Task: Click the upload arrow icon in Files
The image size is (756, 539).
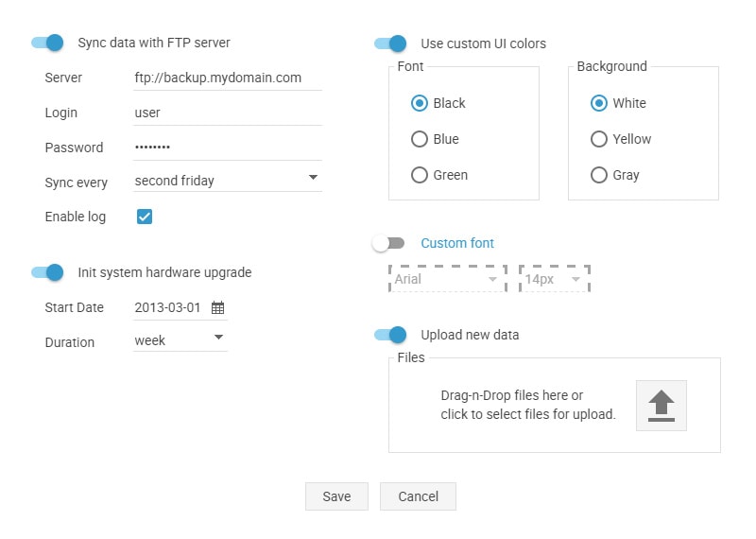Action: click(661, 406)
